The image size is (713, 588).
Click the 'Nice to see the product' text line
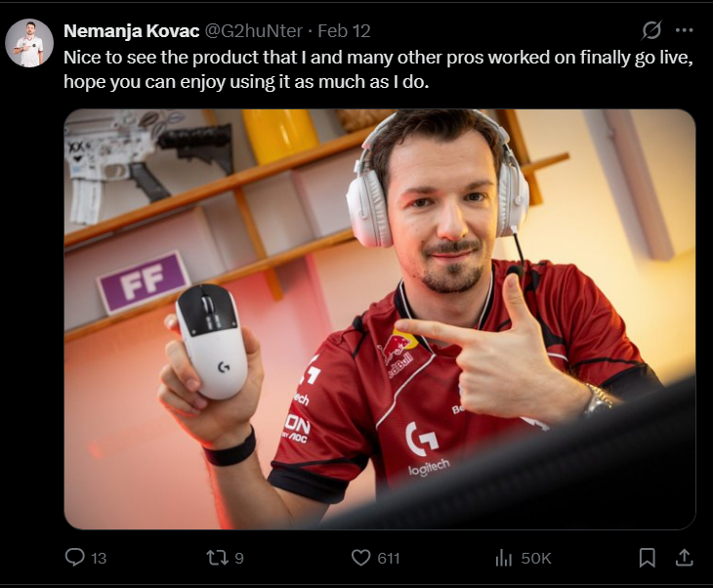[378, 58]
